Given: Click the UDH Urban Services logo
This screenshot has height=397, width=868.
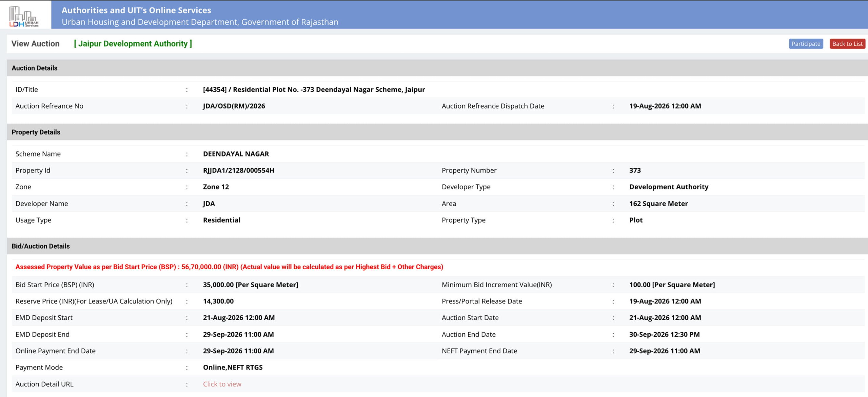Looking at the screenshot, I should coord(24,16).
